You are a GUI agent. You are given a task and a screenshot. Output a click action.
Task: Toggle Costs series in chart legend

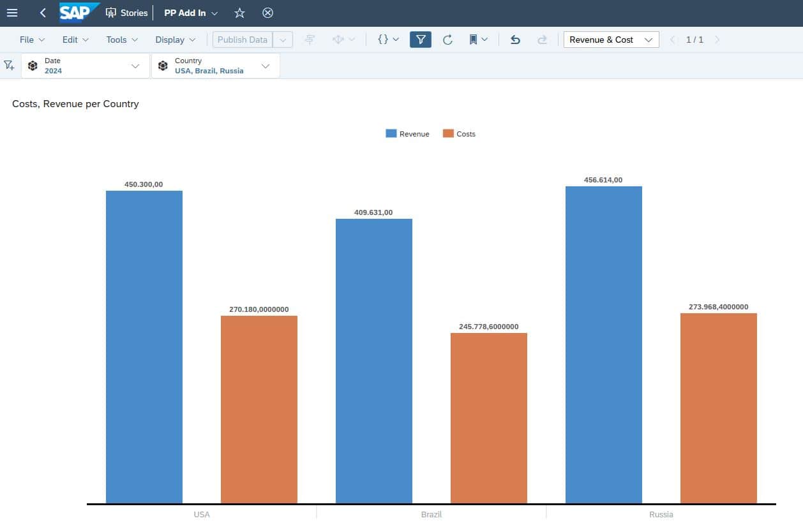click(459, 134)
